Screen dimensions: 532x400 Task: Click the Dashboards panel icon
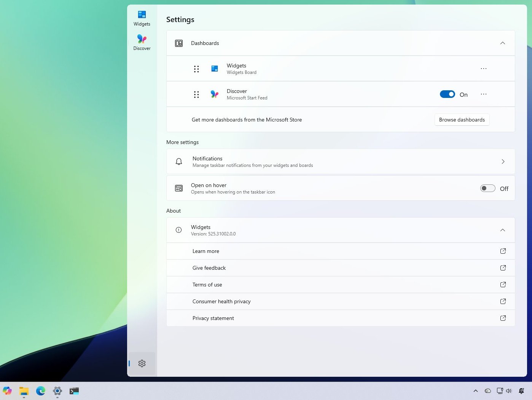178,43
